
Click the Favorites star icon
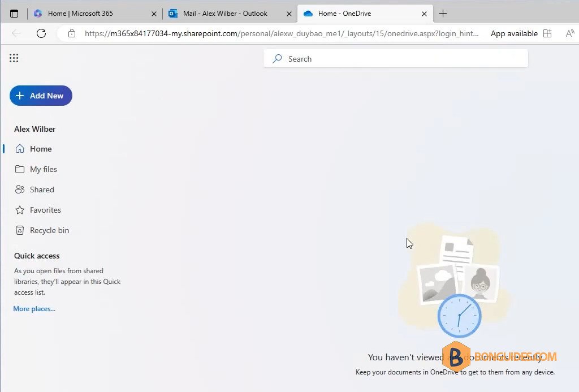[x=20, y=210]
